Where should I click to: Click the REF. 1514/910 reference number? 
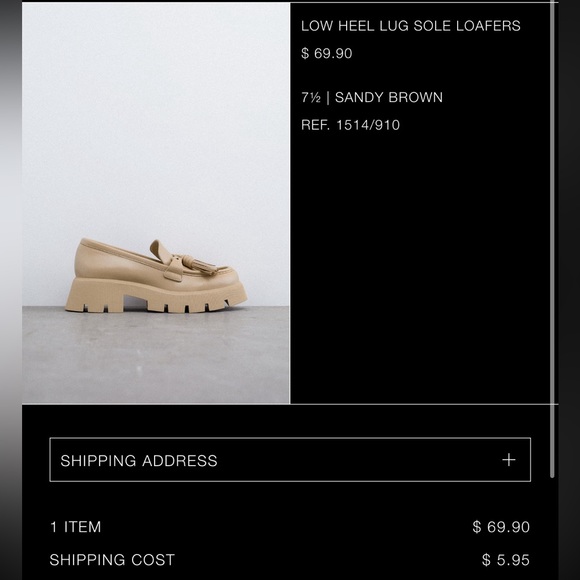tap(350, 125)
